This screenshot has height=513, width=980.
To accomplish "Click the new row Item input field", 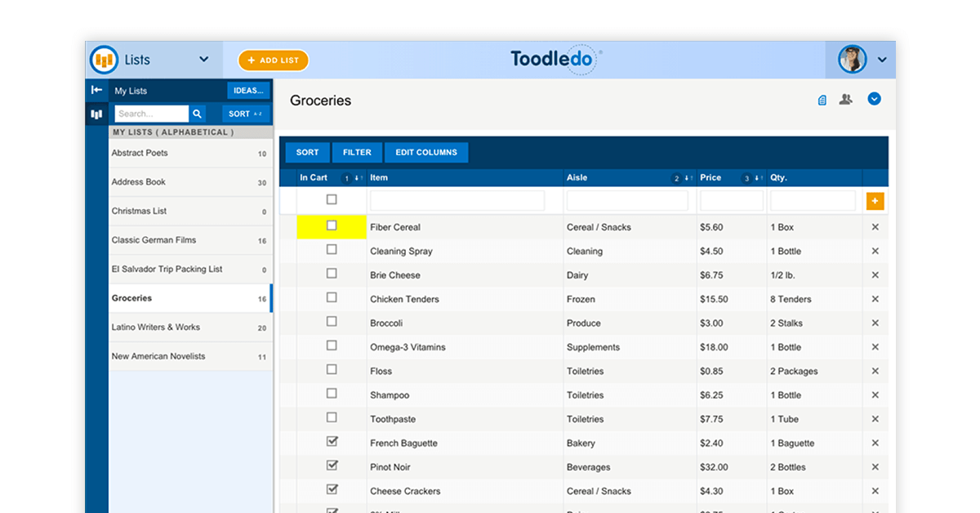I will click(x=457, y=201).
